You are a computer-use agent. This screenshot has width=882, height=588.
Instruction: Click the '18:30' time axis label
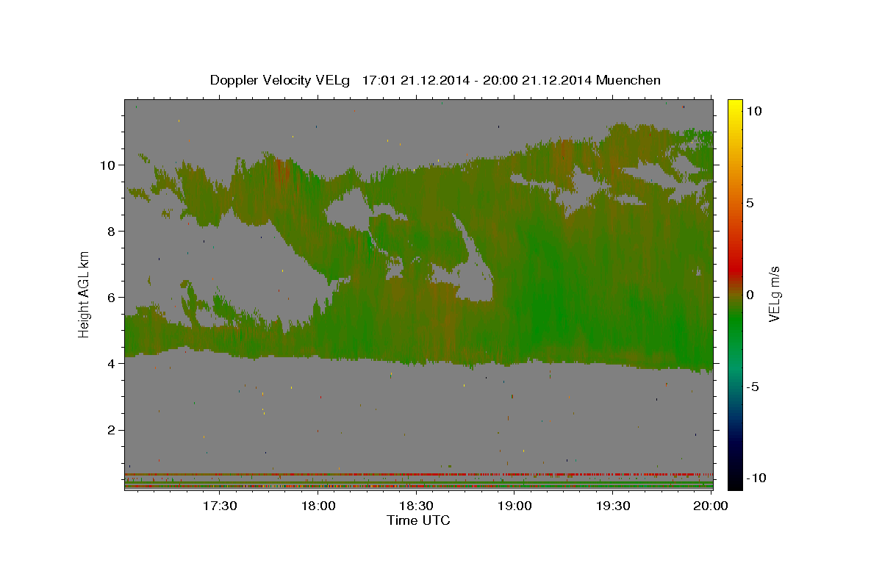click(416, 506)
